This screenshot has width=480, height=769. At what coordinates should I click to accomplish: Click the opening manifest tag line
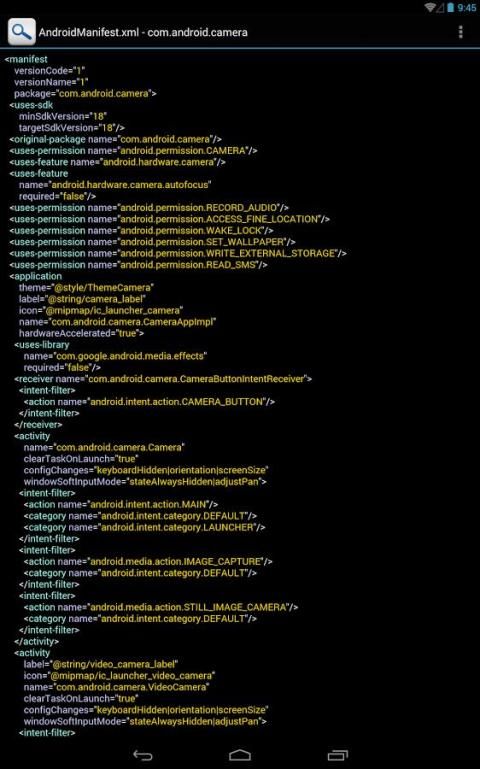point(26,59)
